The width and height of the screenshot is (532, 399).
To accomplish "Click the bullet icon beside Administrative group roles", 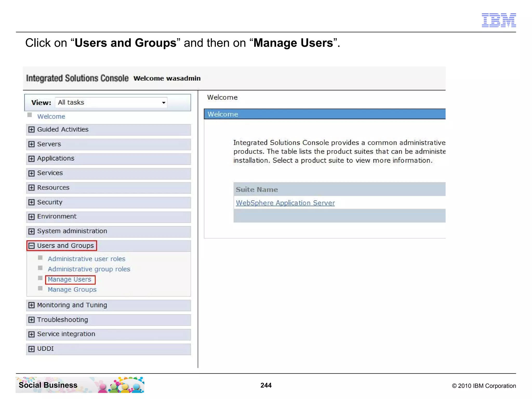I will click(40, 268).
